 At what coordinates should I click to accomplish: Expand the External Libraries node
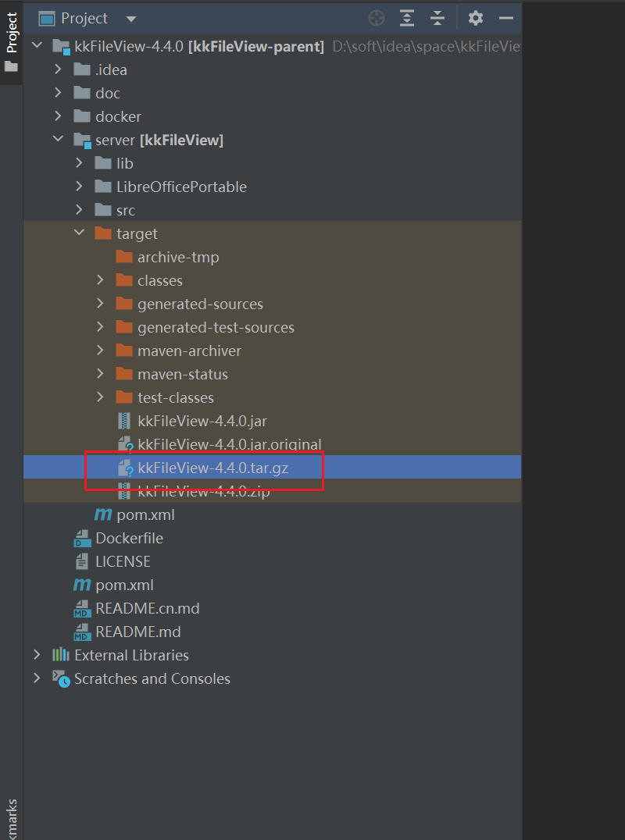[37, 655]
